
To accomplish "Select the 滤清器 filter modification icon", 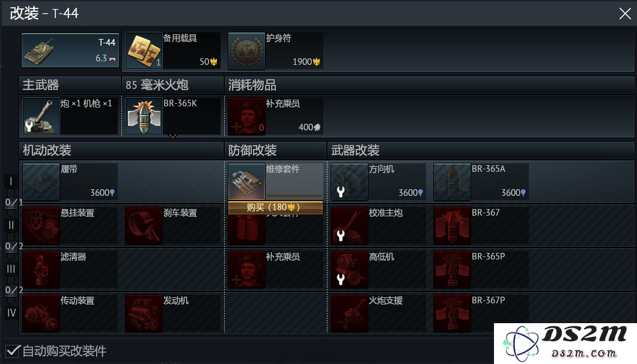I will [x=41, y=270].
